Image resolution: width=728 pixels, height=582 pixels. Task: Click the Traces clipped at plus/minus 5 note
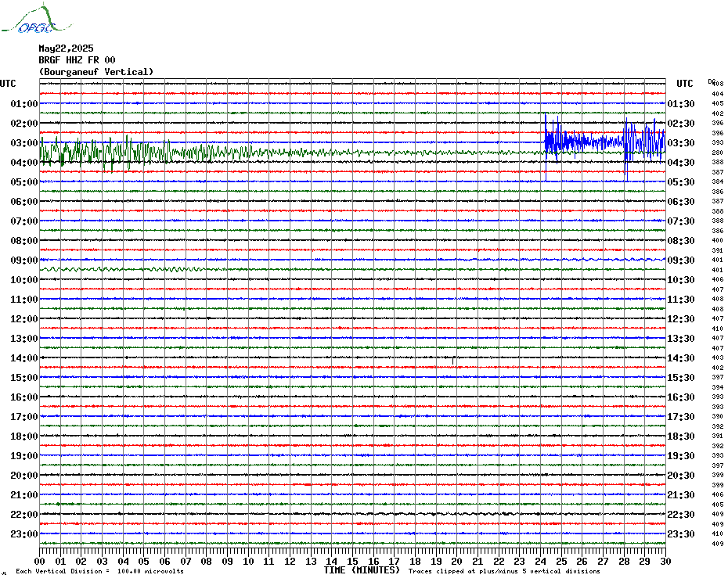(504, 571)
